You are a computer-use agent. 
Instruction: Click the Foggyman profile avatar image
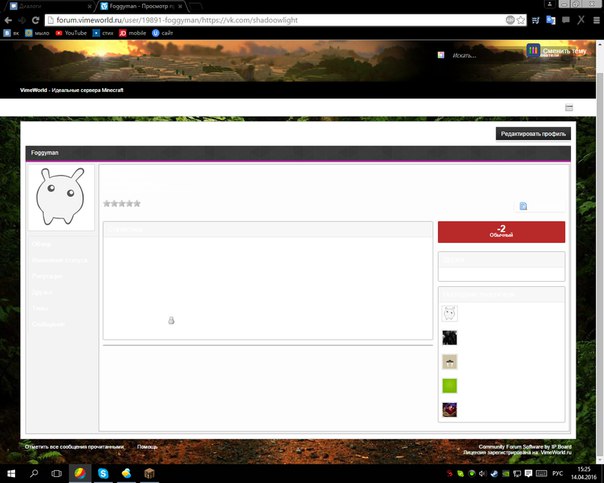[60, 197]
